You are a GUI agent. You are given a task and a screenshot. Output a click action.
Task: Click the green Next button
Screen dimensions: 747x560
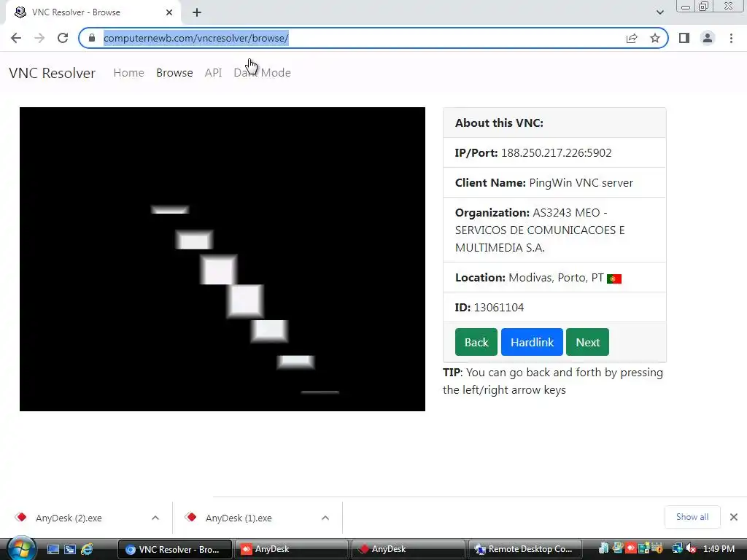point(587,342)
